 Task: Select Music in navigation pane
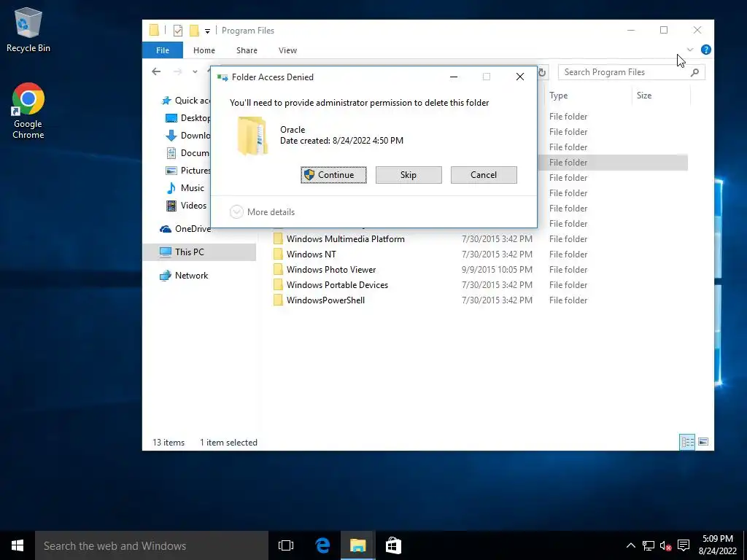click(185, 188)
